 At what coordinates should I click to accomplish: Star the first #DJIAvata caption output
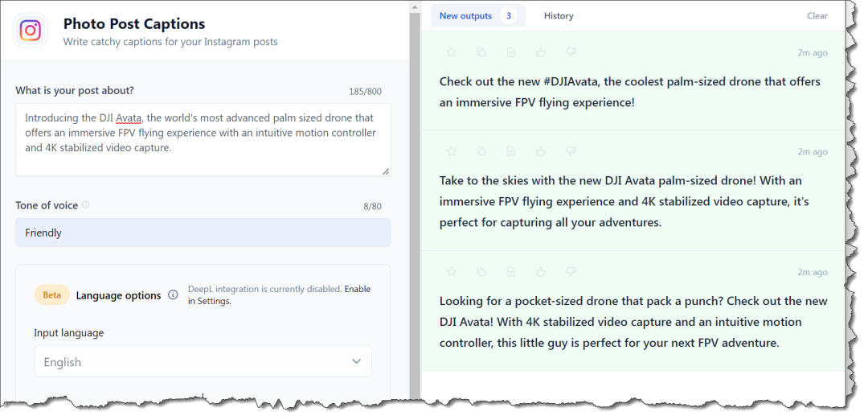(451, 52)
